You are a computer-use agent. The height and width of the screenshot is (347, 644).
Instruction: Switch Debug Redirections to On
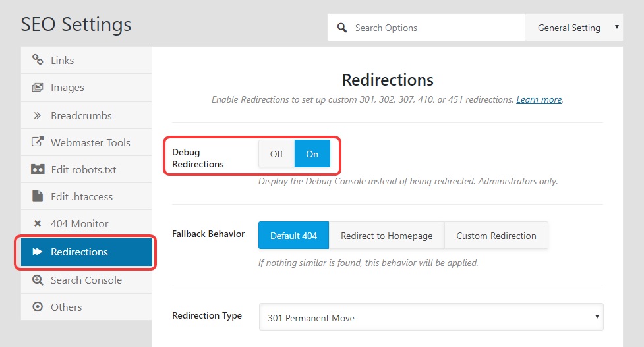[312, 154]
